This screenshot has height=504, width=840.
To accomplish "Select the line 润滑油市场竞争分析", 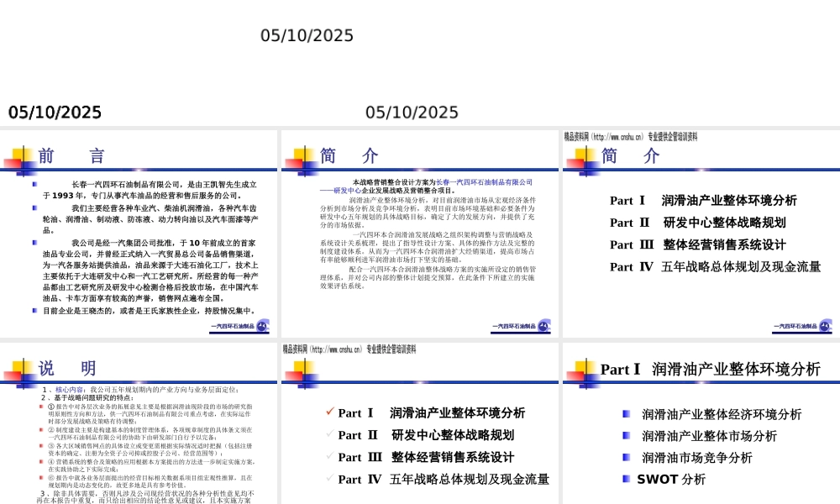I will (697, 458).
